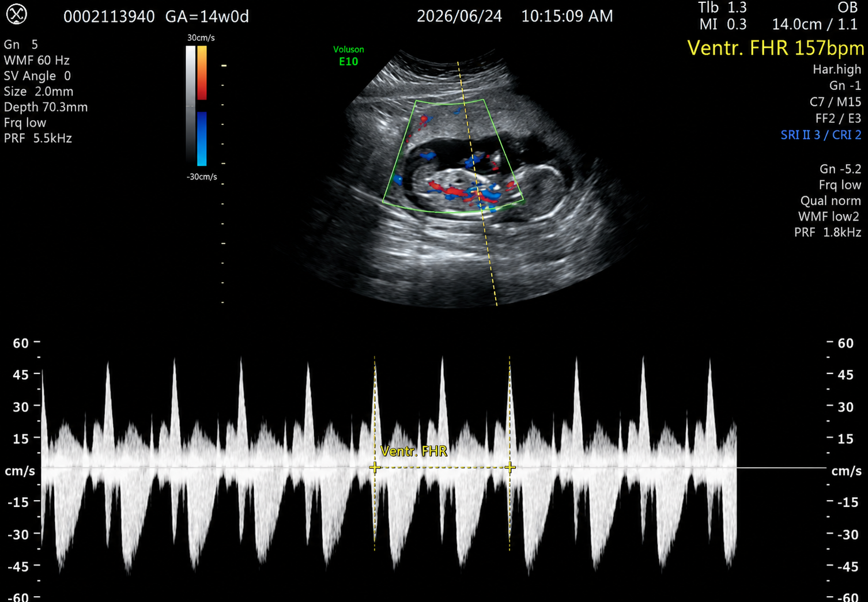Click the PRF 1.8kHz color setting

[x=828, y=232]
